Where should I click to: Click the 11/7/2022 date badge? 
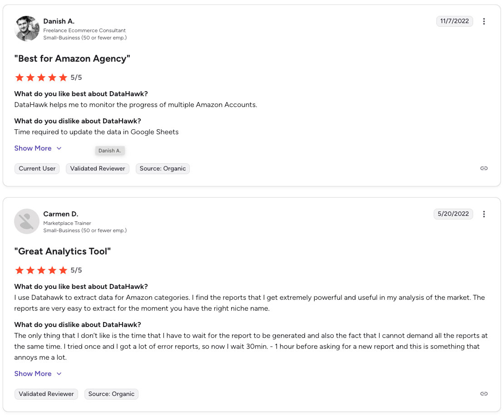click(x=455, y=21)
